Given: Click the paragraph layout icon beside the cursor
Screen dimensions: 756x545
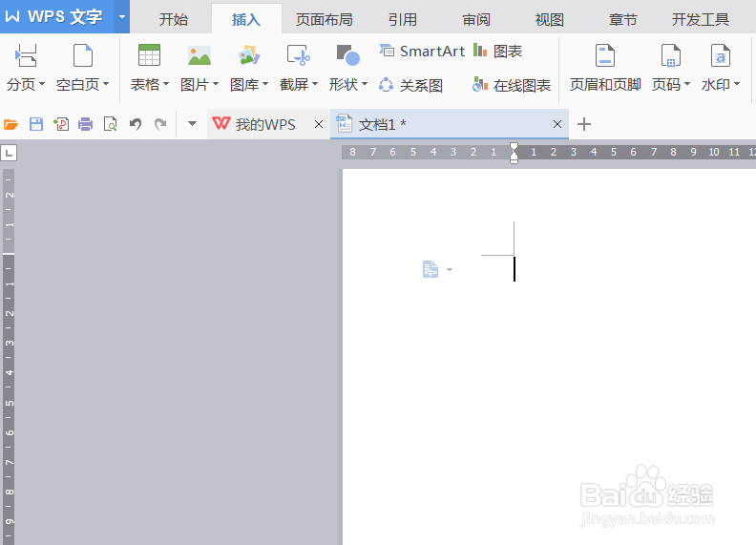Looking at the screenshot, I should coord(430,269).
